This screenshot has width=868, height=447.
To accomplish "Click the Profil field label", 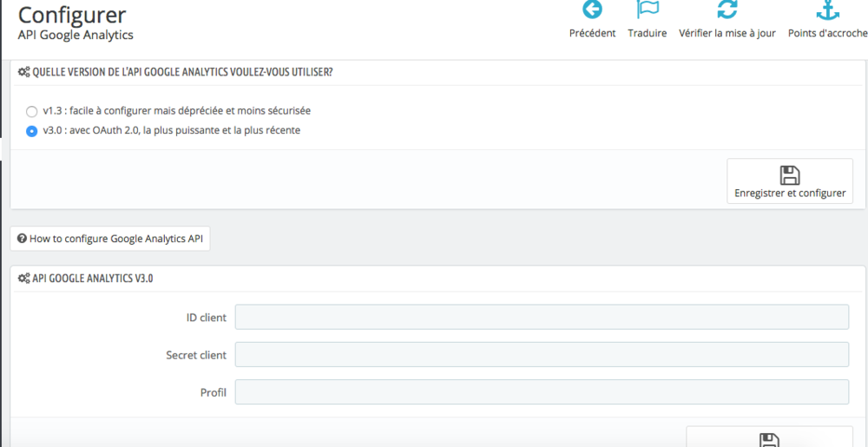I will tap(214, 393).
